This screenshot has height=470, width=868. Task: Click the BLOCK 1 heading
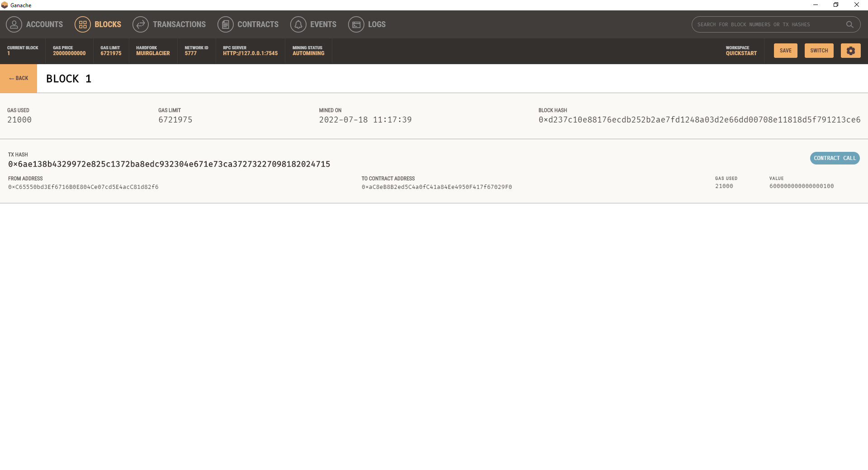pos(69,79)
